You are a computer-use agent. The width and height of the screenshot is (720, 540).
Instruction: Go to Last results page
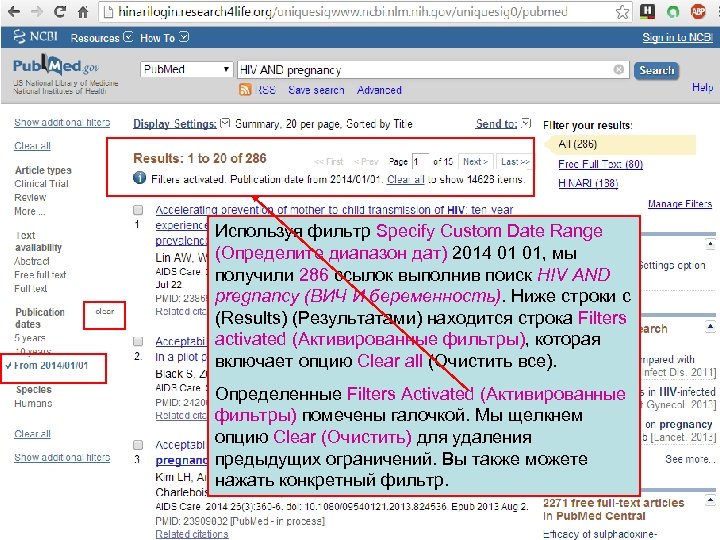pos(515,162)
